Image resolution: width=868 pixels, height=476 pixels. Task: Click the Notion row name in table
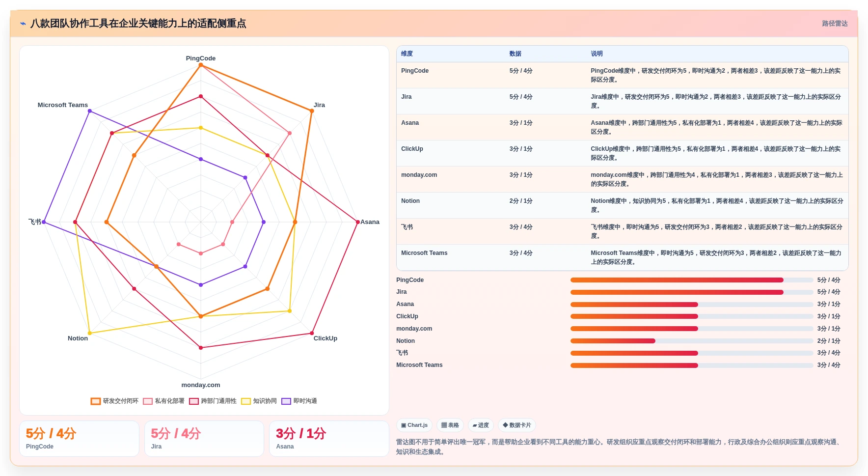point(410,201)
